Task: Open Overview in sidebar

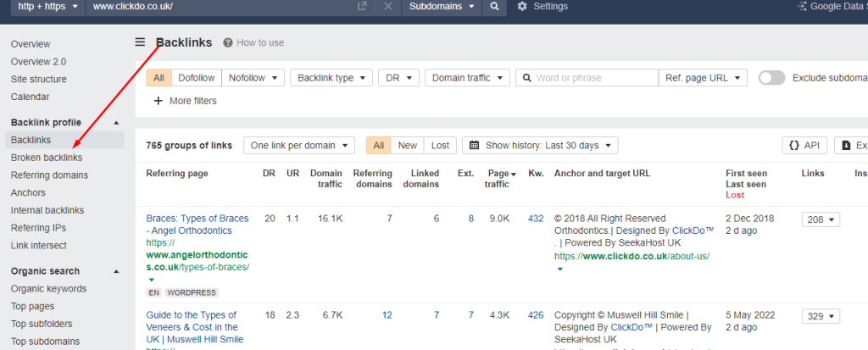Action: tap(31, 44)
